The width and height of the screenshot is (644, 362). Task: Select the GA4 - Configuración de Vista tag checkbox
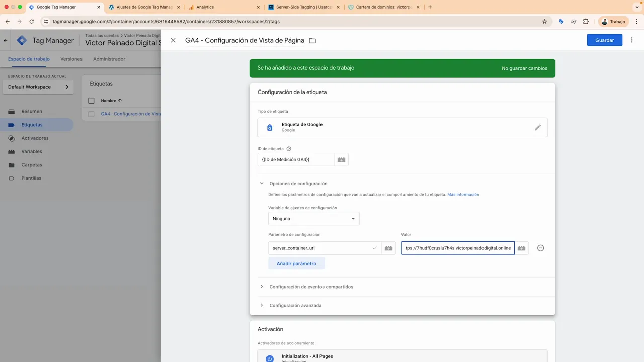tap(91, 114)
